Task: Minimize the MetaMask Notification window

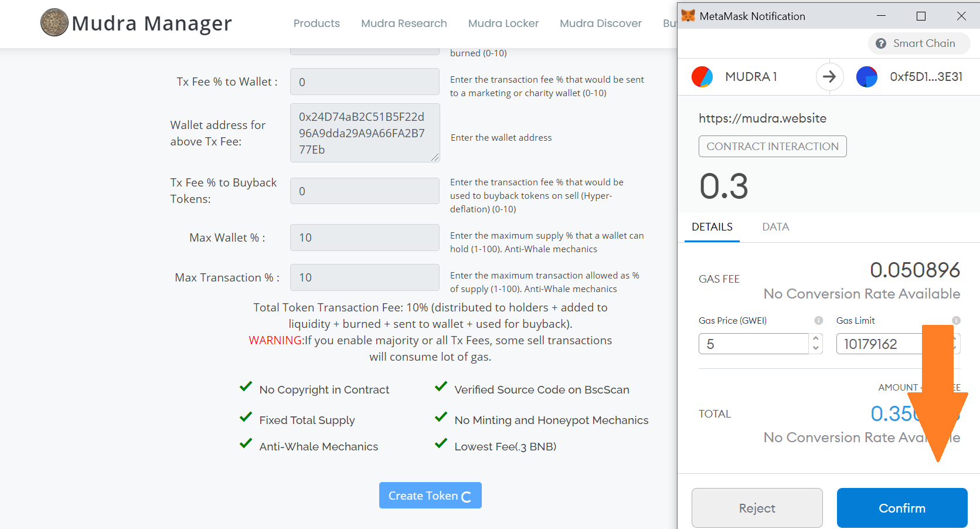Action: (881, 16)
